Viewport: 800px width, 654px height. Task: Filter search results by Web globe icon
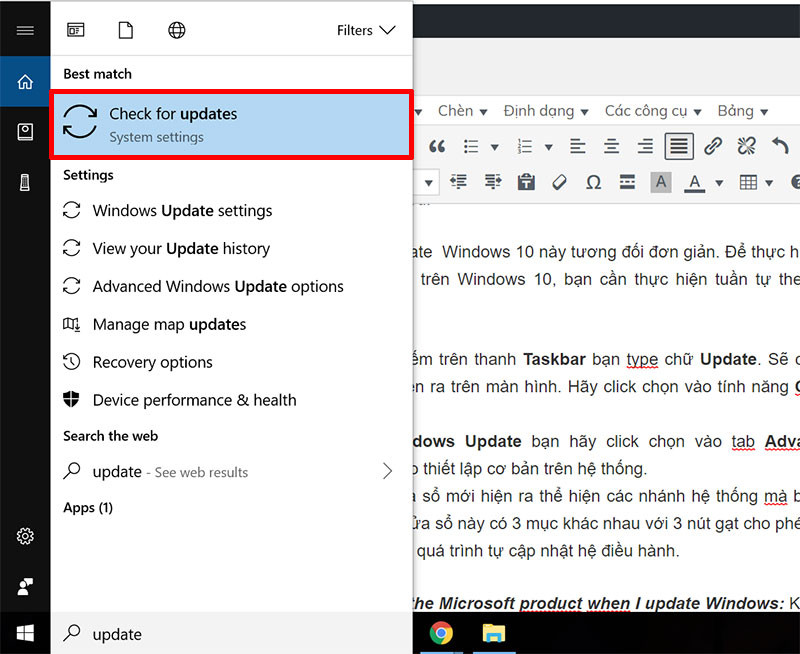click(177, 31)
